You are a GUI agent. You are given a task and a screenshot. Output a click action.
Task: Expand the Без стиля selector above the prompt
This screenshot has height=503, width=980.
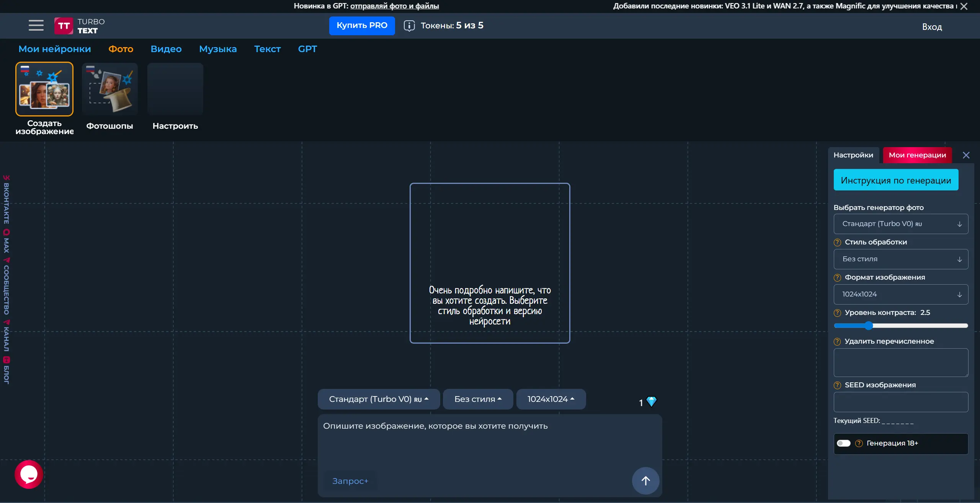[477, 399]
